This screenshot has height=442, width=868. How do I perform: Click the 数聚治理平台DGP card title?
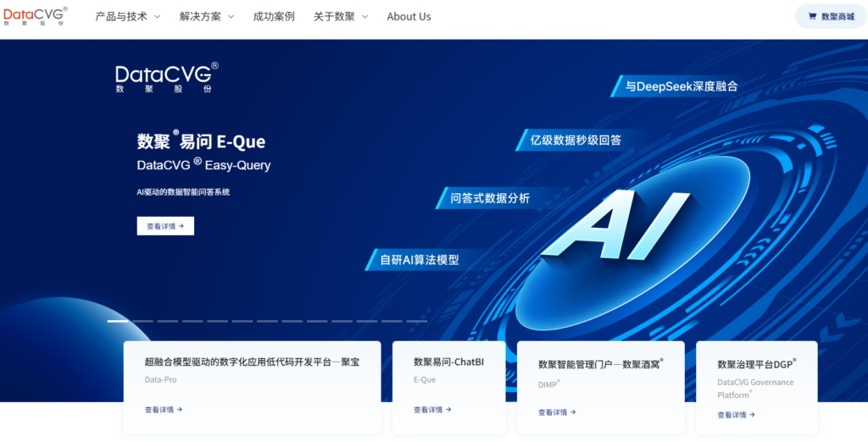point(757,364)
